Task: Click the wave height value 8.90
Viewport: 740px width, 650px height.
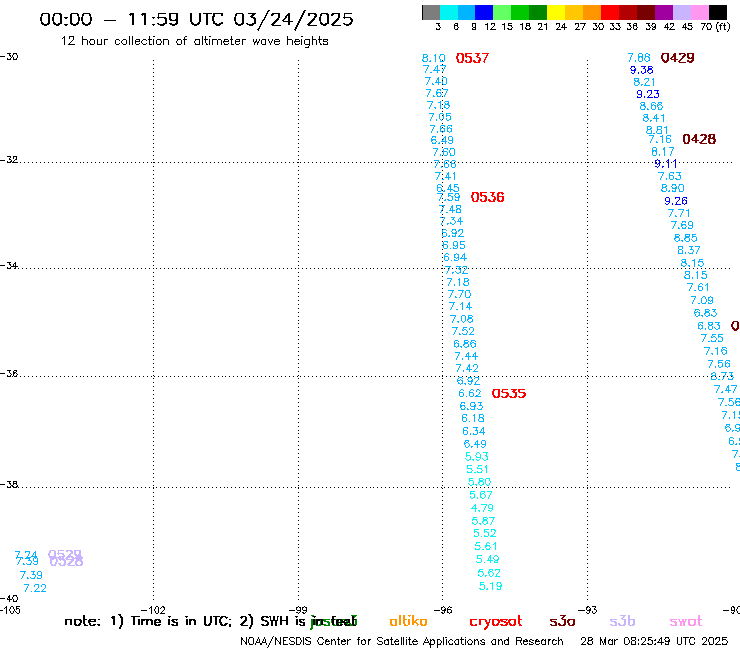Action: [673, 188]
